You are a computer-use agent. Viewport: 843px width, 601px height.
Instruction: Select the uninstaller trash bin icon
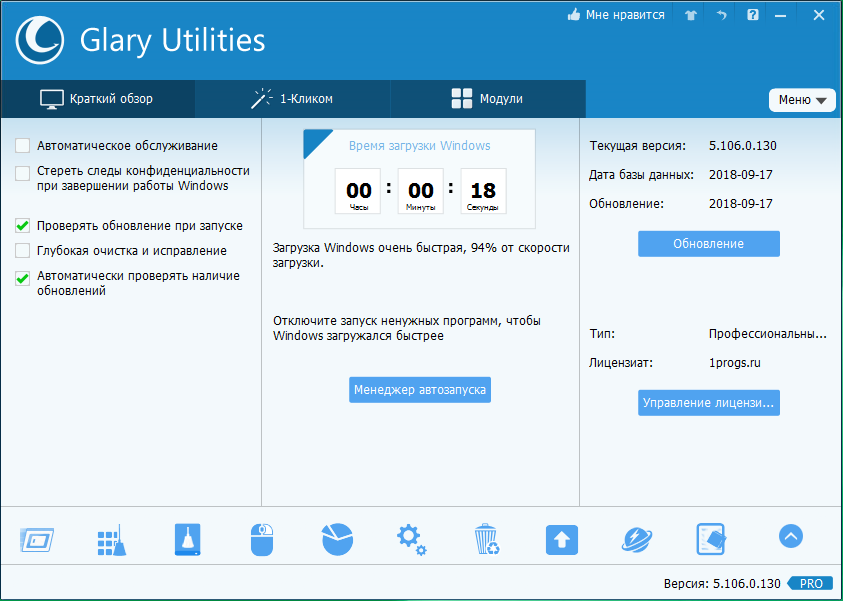(486, 538)
